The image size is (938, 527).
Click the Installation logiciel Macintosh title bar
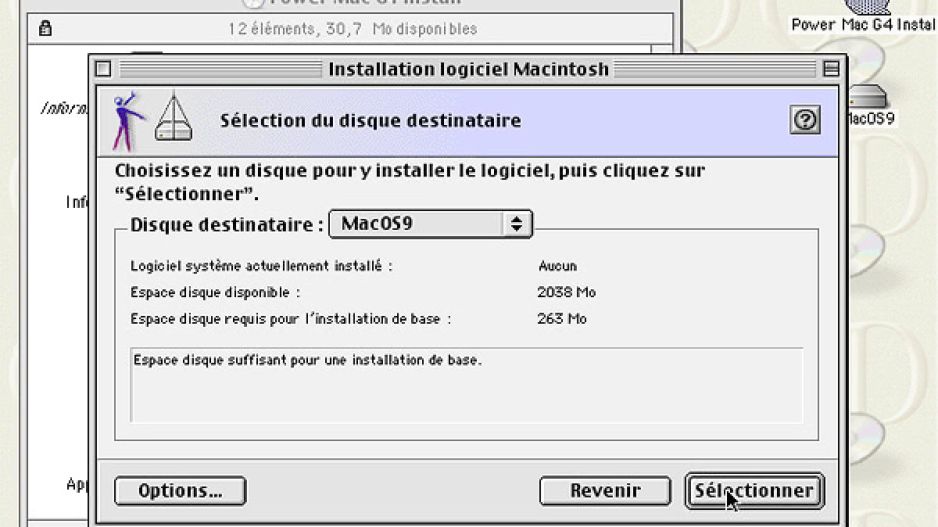point(468,69)
